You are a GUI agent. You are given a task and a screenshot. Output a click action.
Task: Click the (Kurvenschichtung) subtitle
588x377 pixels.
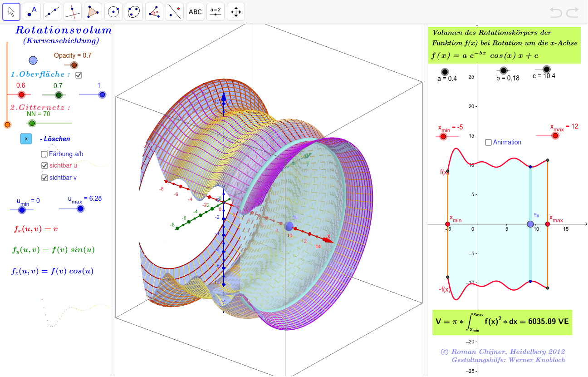(x=61, y=41)
